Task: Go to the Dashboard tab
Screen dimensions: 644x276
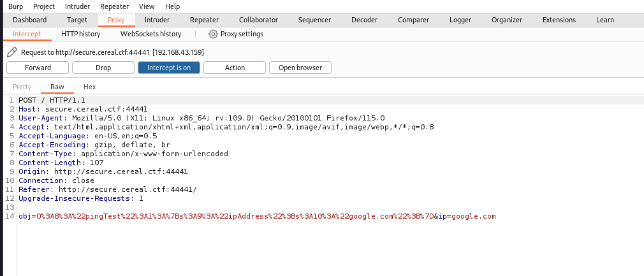Action: coord(30,20)
